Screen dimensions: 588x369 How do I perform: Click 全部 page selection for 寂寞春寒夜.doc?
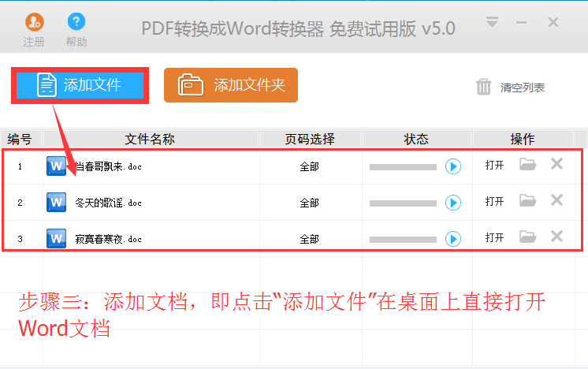coord(310,239)
